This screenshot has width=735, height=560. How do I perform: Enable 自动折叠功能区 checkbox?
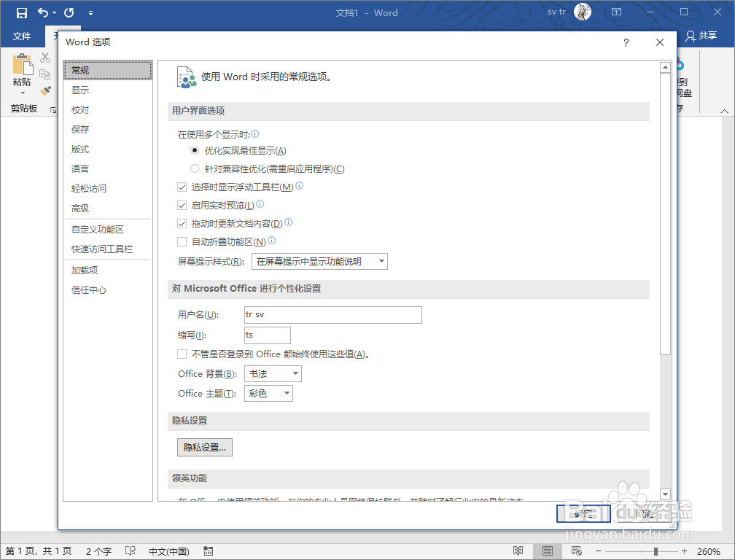tap(182, 242)
